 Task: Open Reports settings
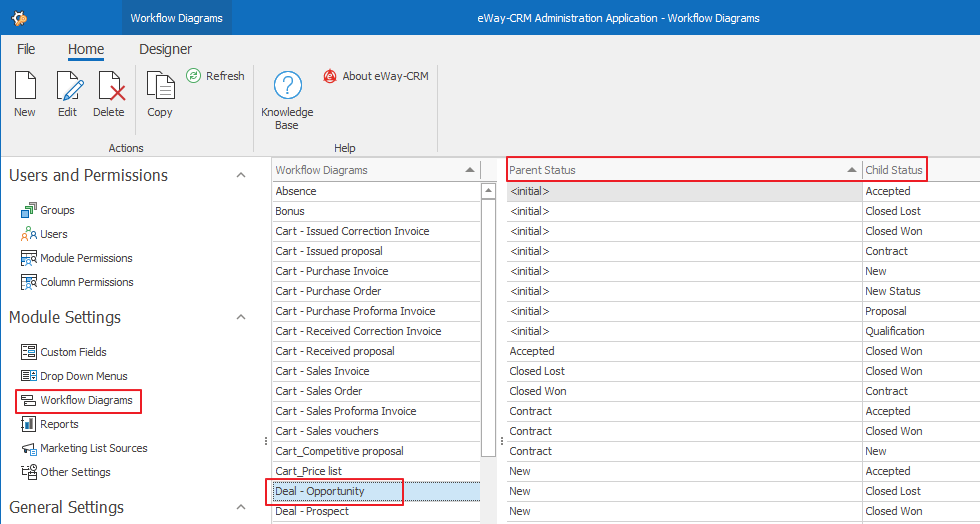click(49, 424)
